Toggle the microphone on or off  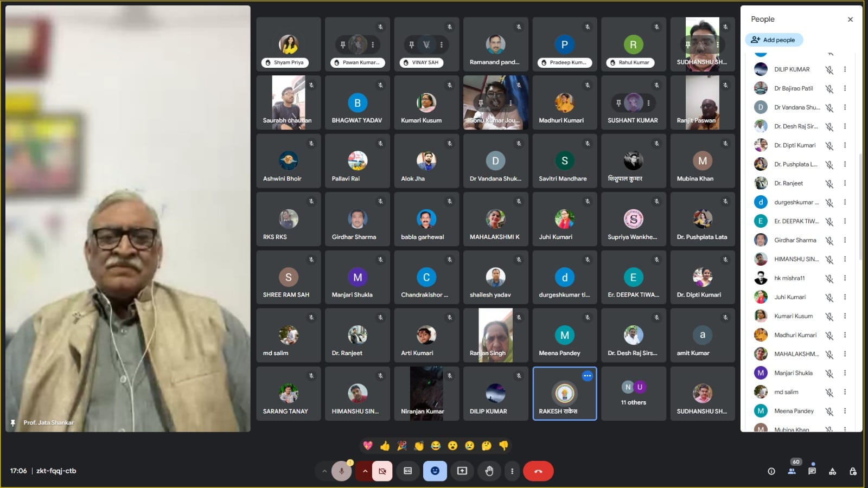(x=341, y=471)
